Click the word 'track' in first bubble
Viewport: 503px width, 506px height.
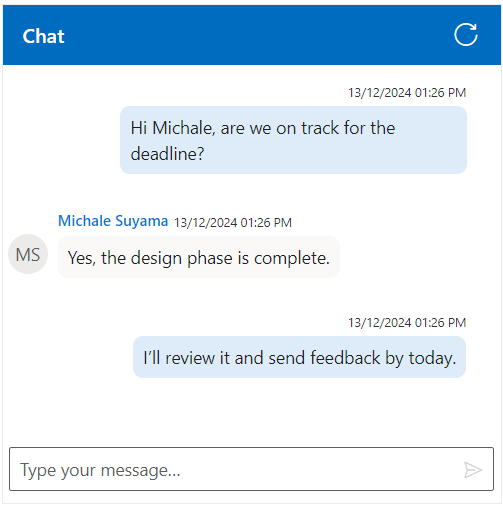[320, 128]
